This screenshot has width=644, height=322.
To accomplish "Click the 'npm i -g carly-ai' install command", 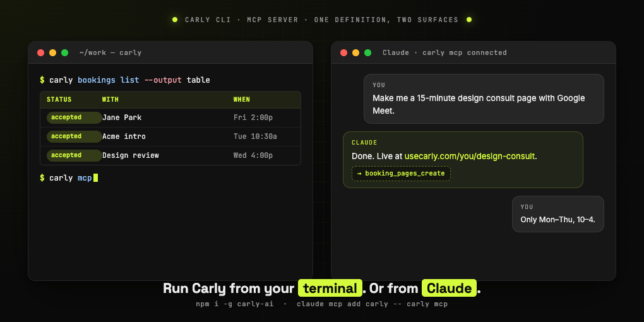I will pos(234,304).
